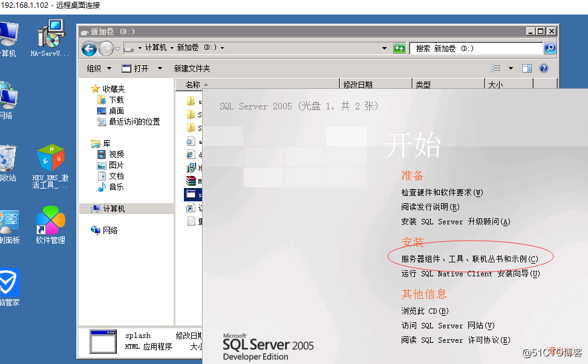Select 库 in navigation pane

tap(101, 143)
